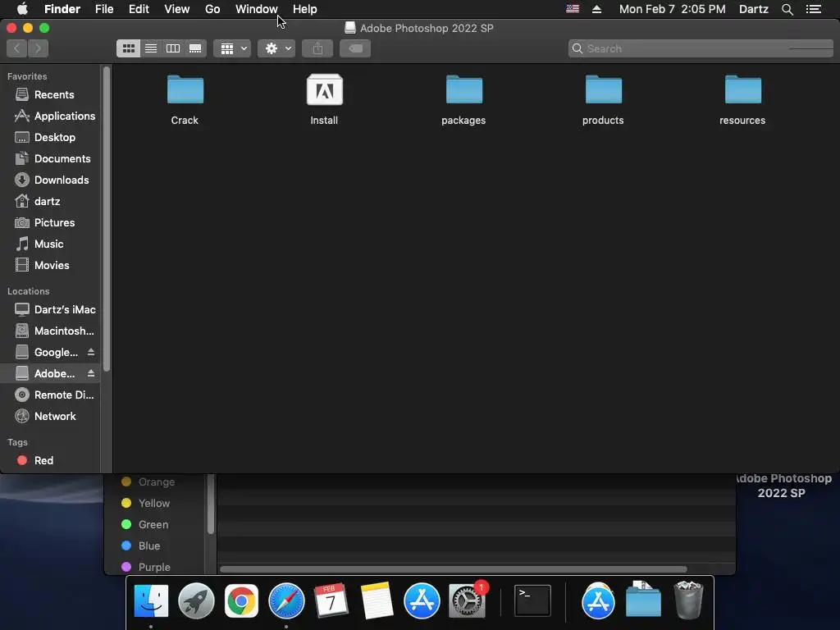This screenshot has height=630, width=840.
Task: Click horizontal scrollbar in background window
Action: coord(453,569)
